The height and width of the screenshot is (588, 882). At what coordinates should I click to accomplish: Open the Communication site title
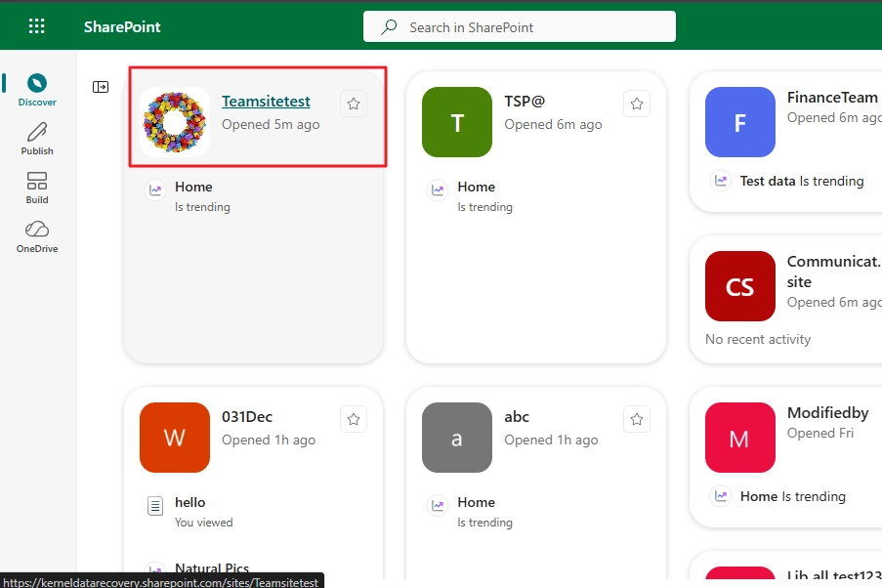pos(834,272)
